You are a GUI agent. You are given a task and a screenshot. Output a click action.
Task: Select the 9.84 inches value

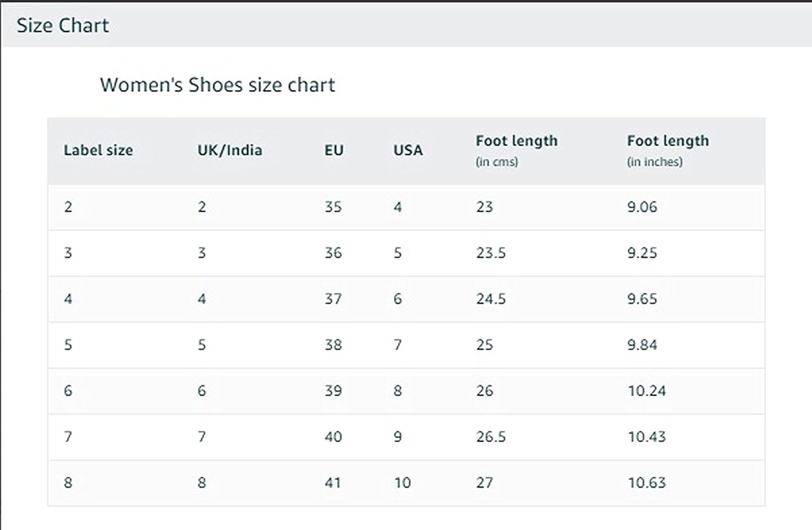(x=642, y=345)
